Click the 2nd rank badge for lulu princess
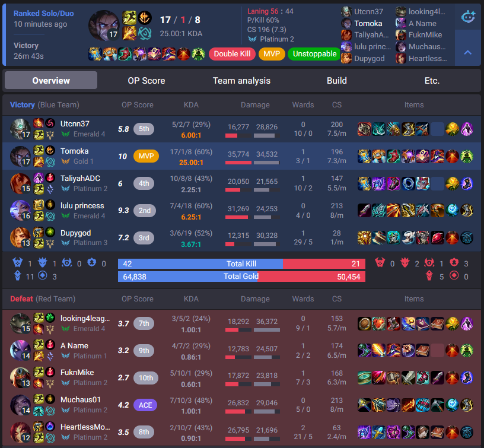 [x=145, y=211]
